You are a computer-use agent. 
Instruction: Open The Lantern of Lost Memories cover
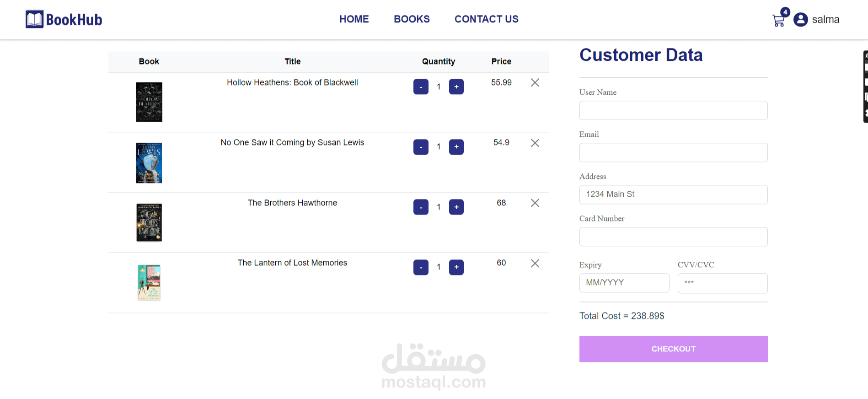149,282
